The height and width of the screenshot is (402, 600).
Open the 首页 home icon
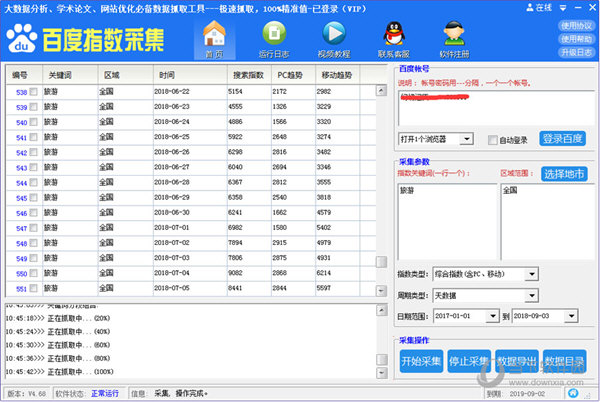[214, 39]
